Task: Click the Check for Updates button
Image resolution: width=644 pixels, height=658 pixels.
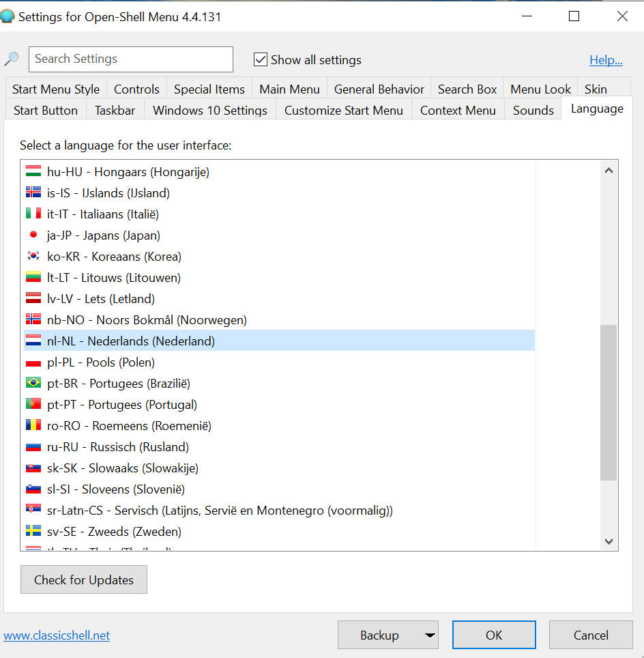Action: (84, 580)
